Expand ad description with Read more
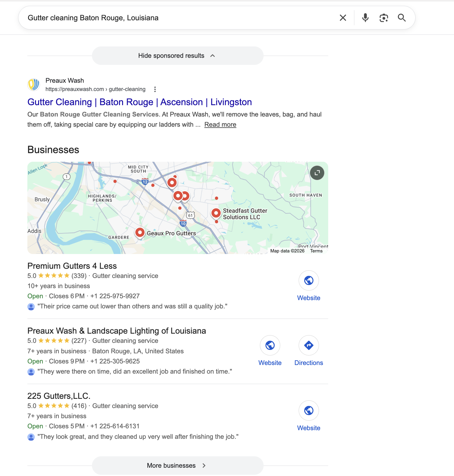 click(x=220, y=125)
